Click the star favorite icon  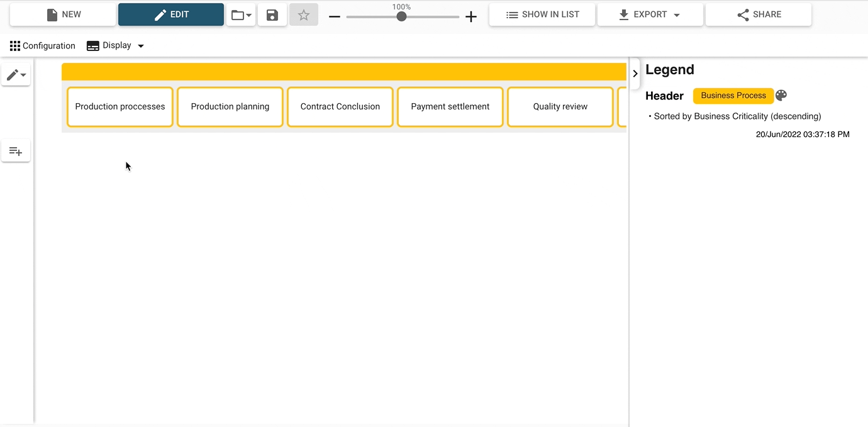coord(304,14)
